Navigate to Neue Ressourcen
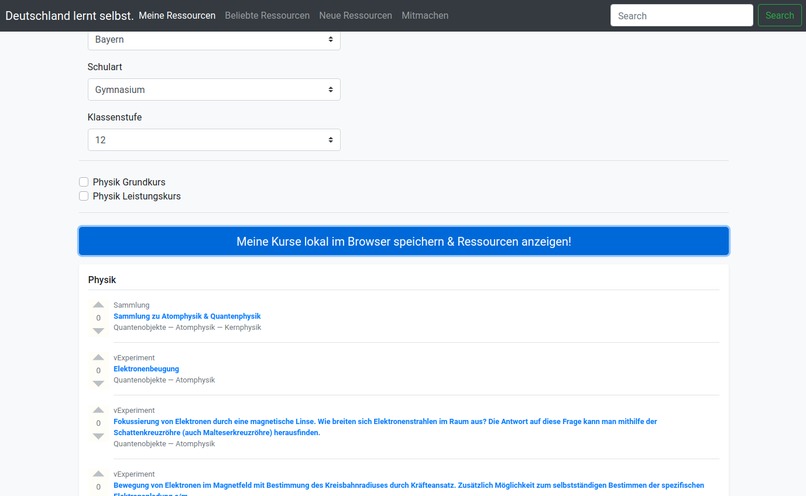 click(x=356, y=15)
